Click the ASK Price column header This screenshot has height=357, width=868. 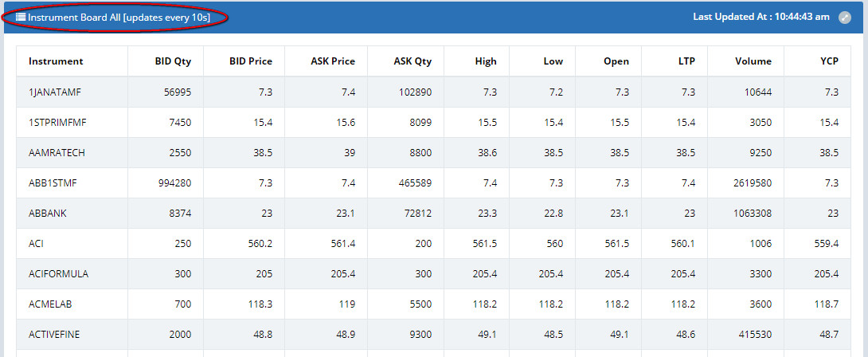tap(332, 61)
